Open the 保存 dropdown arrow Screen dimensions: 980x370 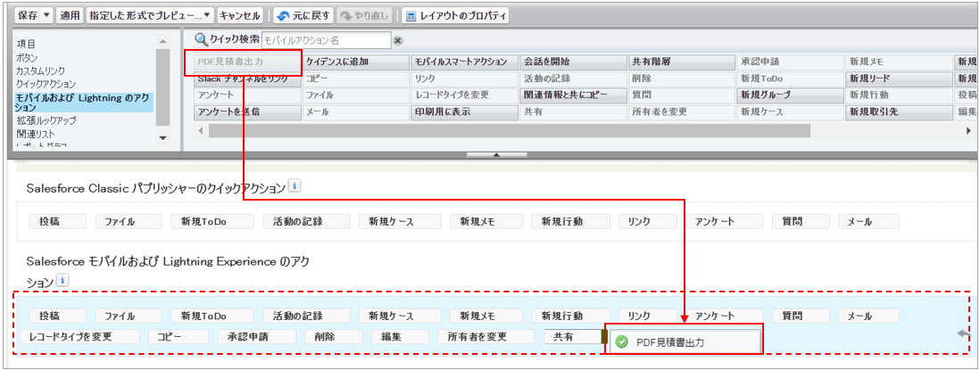coord(47,15)
